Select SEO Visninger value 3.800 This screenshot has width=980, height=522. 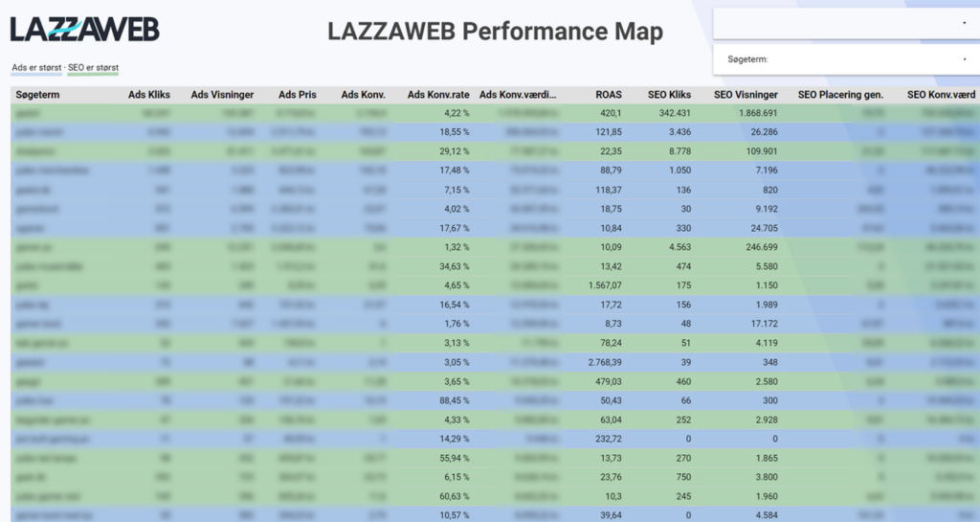pyautogui.click(x=767, y=477)
